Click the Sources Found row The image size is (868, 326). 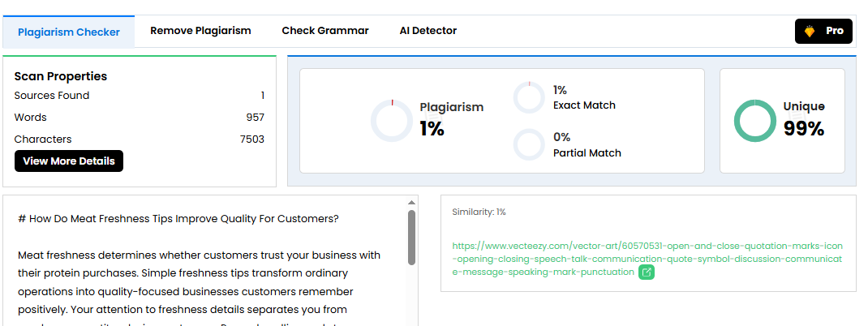(139, 96)
